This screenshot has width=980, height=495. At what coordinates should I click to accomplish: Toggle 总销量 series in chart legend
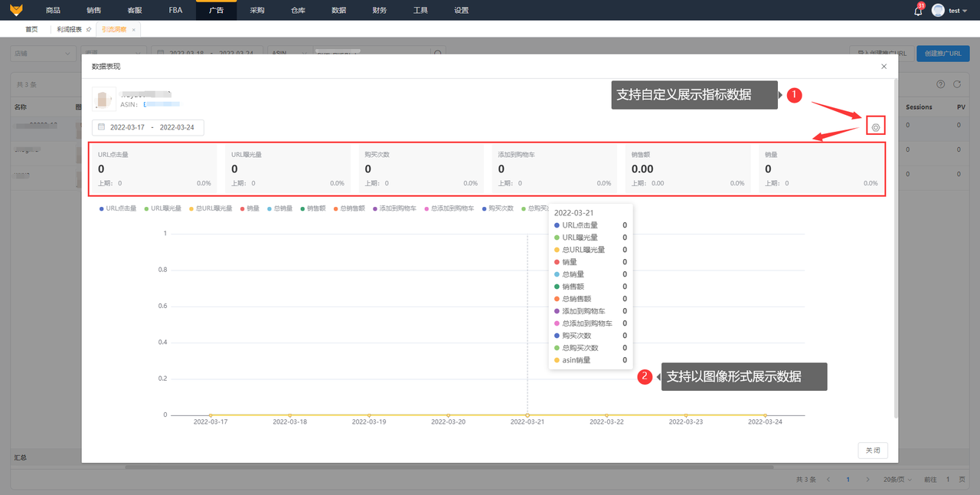pyautogui.click(x=279, y=208)
